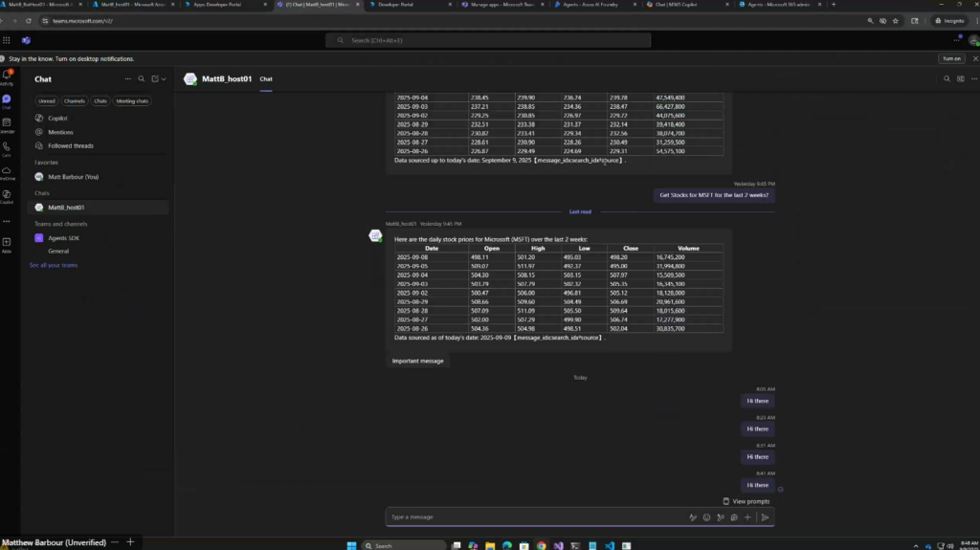Open the emoji picker
Screen dimensions: 980x550
point(706,517)
